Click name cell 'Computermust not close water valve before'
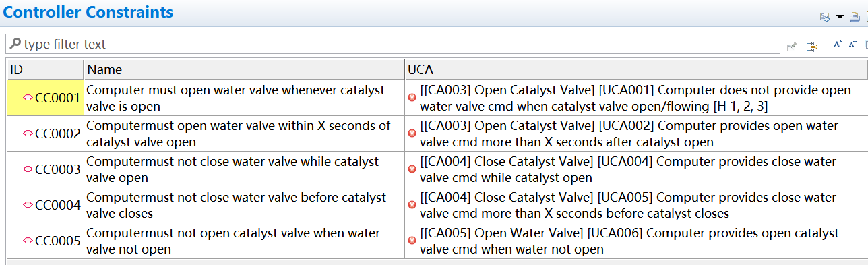Screen dimensions: 868x265 pyautogui.click(x=244, y=205)
